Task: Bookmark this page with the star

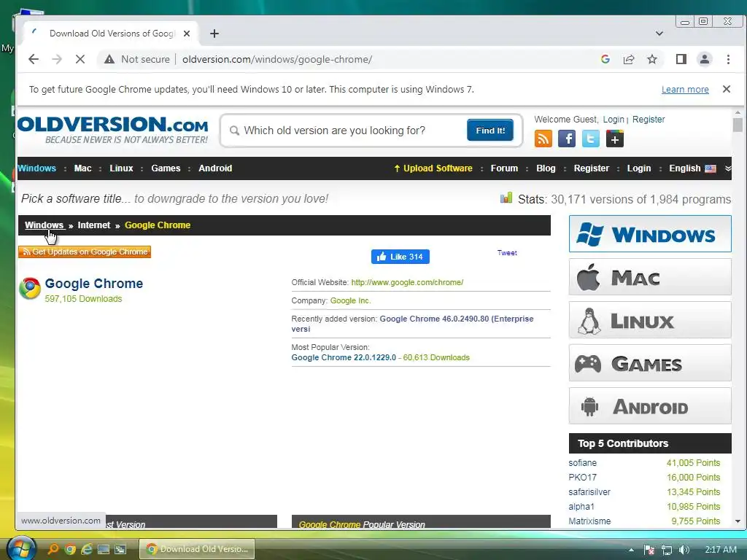Action: [652, 59]
